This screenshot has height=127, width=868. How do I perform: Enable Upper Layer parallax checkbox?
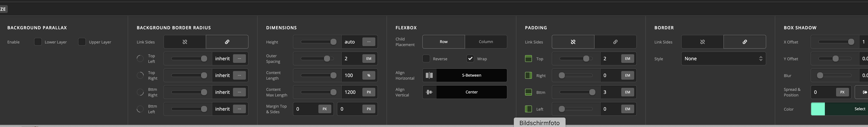82,42
